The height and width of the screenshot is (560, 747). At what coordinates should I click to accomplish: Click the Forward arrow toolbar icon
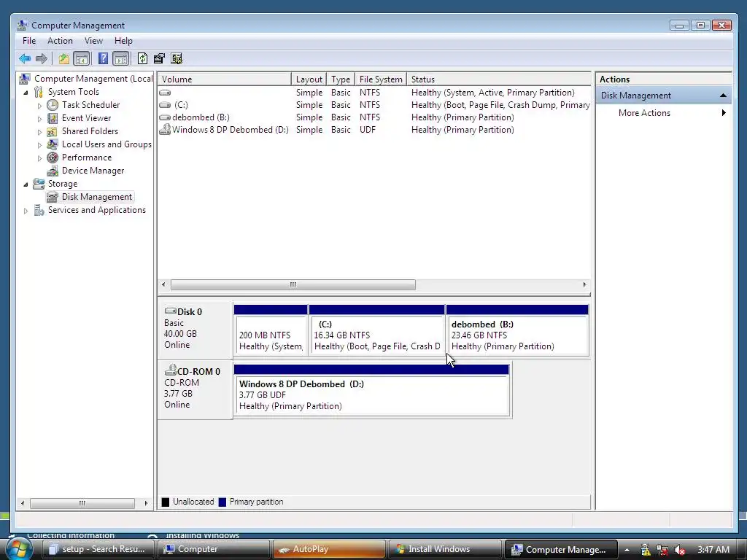click(42, 58)
